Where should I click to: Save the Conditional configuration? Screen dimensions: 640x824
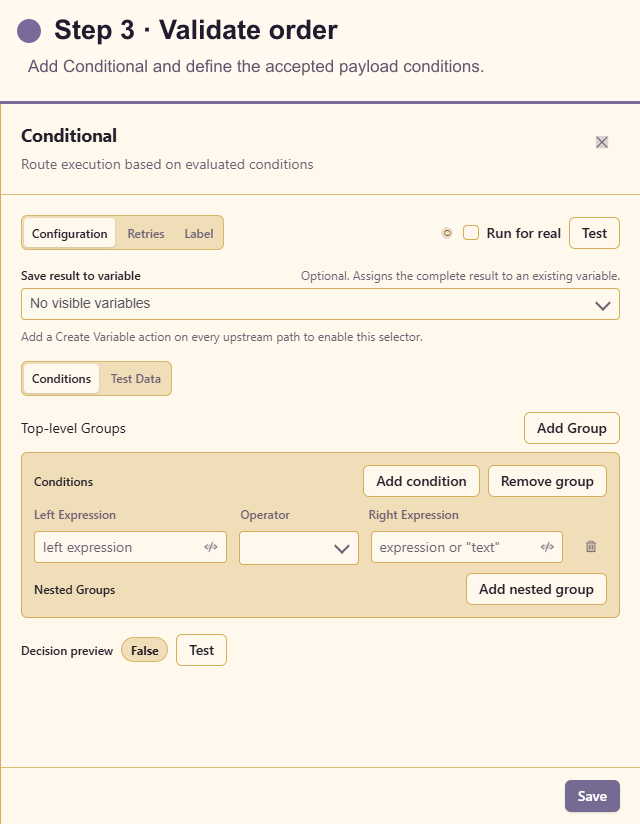coord(592,796)
